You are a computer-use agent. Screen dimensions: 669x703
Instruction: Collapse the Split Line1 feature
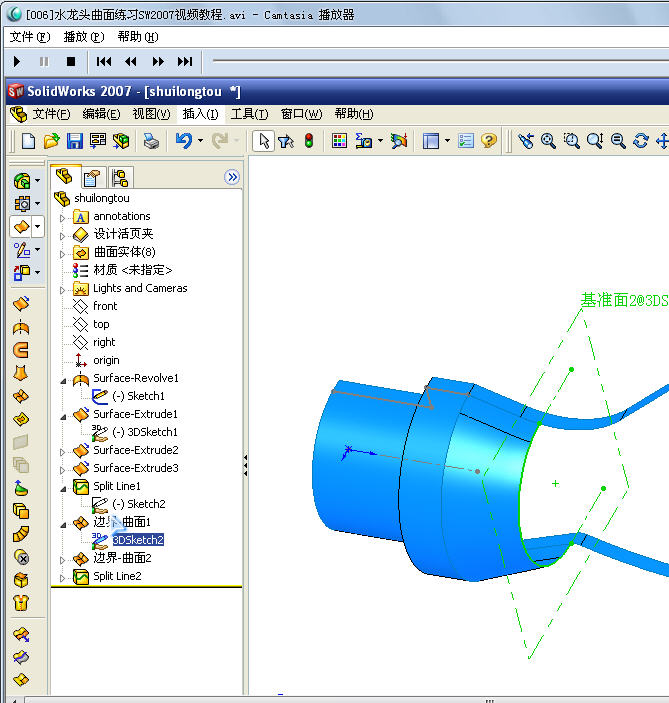(x=63, y=489)
